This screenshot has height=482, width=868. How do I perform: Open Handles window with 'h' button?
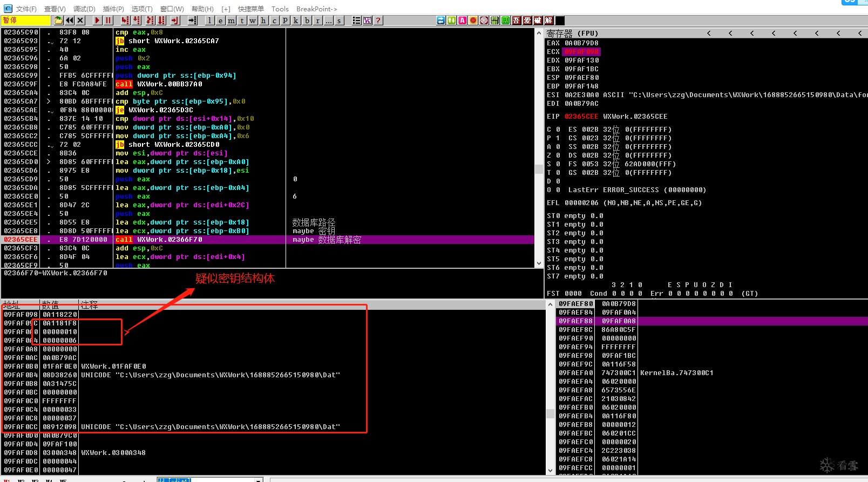(263, 21)
